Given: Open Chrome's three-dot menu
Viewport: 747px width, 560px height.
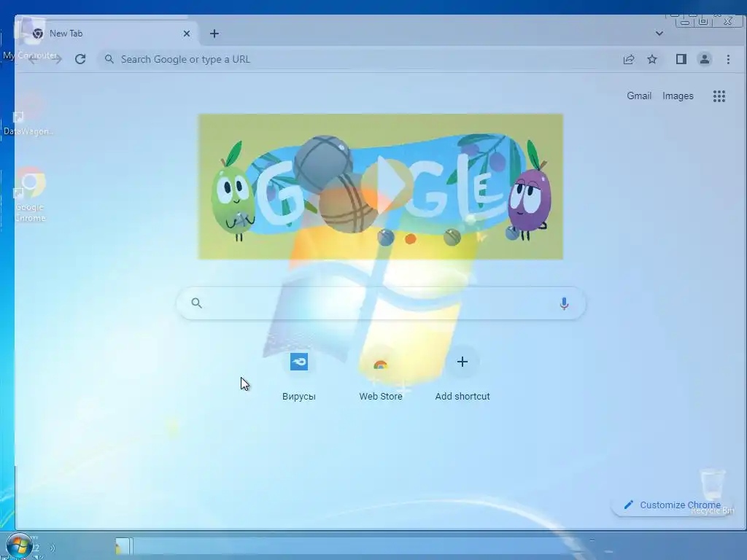Looking at the screenshot, I should click(x=728, y=59).
